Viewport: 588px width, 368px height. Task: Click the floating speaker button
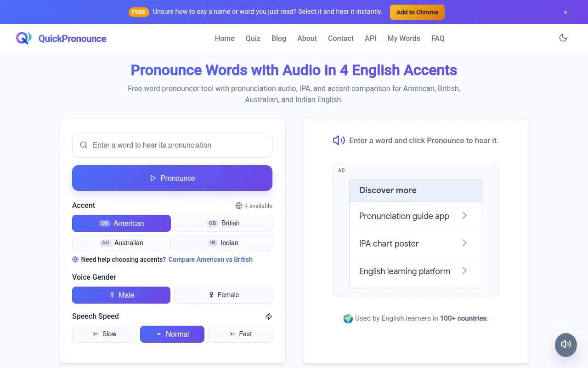pyautogui.click(x=566, y=345)
